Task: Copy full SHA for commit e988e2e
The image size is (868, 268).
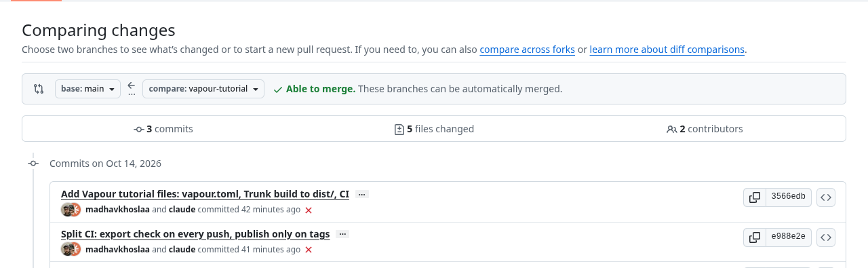Action: pyautogui.click(x=754, y=237)
